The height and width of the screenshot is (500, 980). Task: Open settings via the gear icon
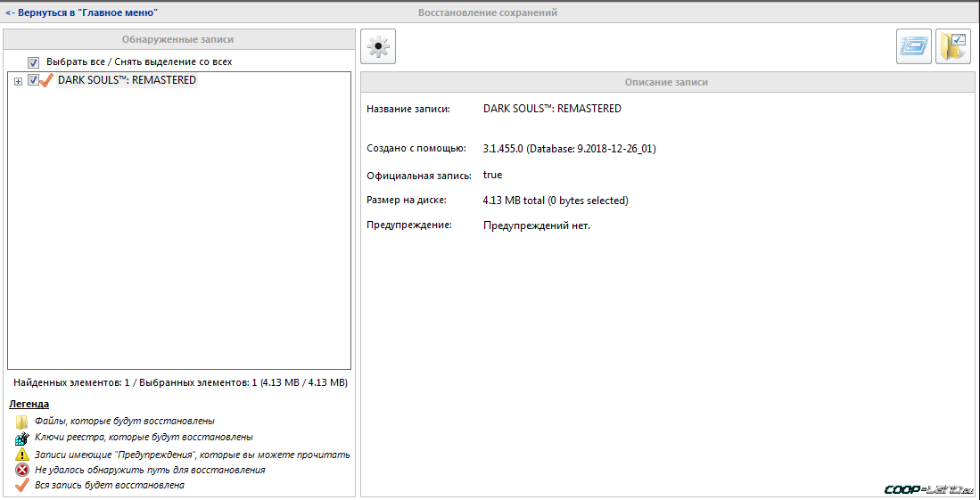pyautogui.click(x=378, y=46)
